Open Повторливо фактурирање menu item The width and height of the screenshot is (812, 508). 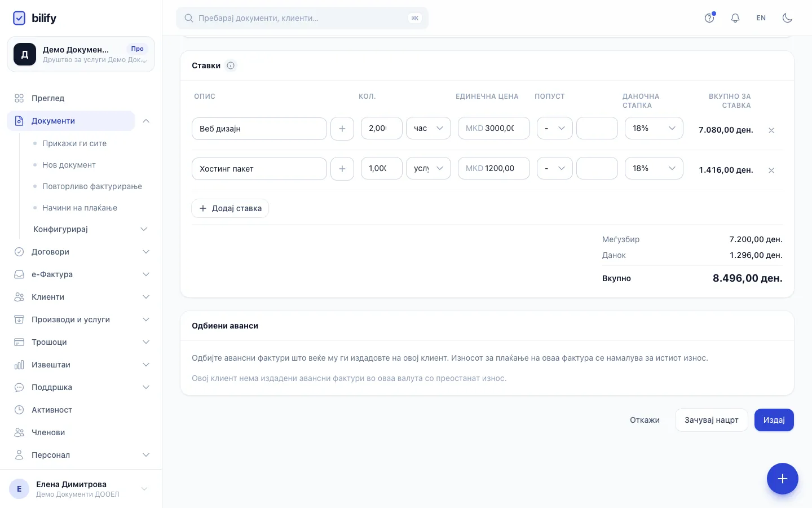(92, 186)
